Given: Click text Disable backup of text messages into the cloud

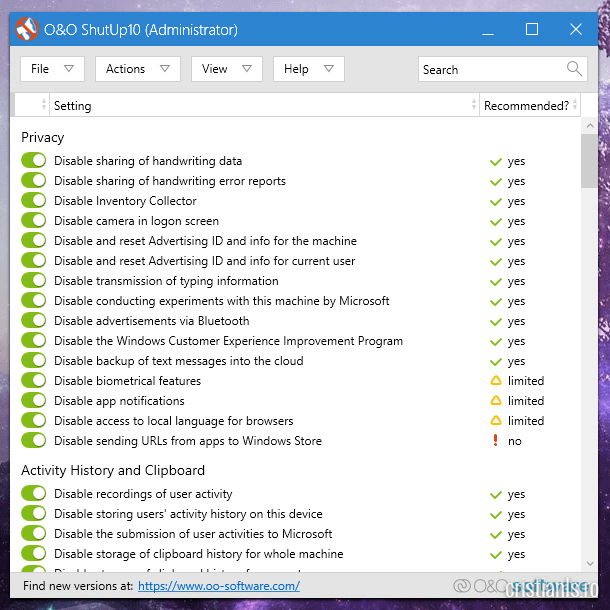Looking at the screenshot, I should point(179,361).
